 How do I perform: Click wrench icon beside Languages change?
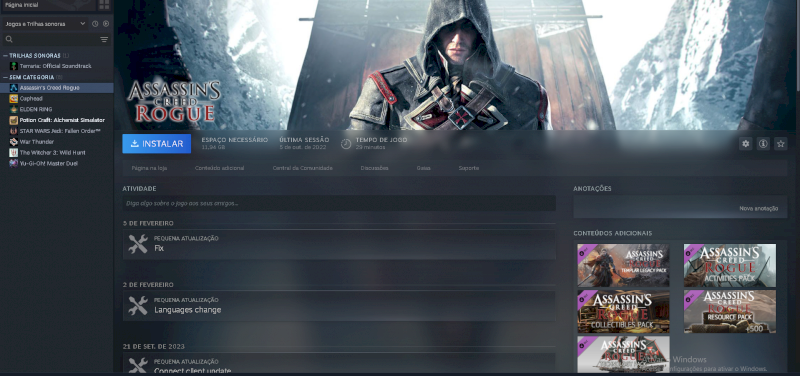(138, 306)
